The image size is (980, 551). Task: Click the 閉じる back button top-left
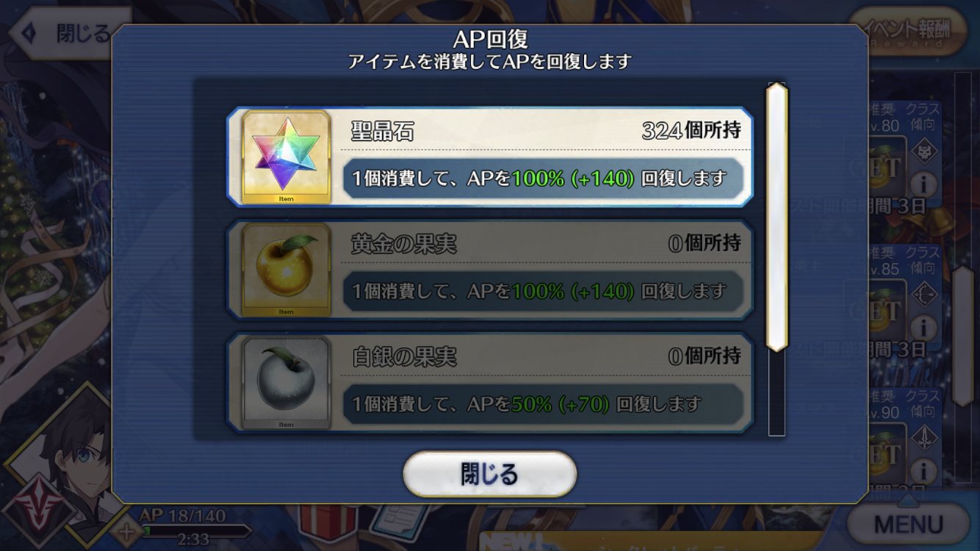(x=68, y=33)
